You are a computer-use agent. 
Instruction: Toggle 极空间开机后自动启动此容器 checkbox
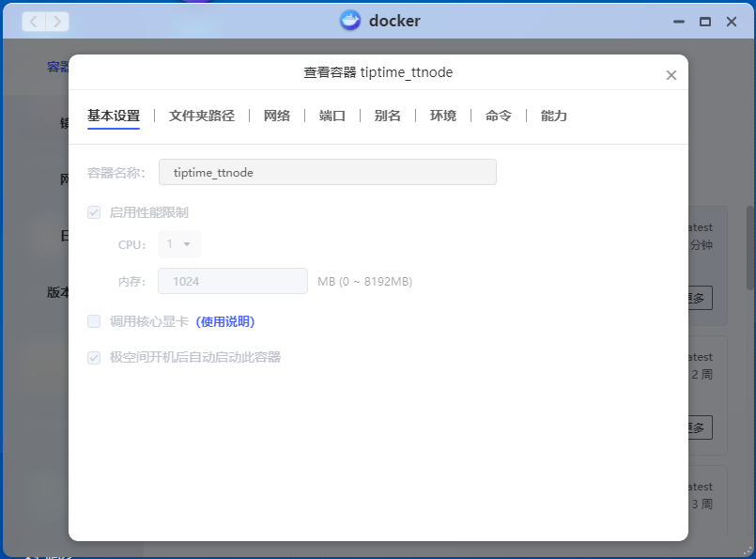[x=94, y=357]
